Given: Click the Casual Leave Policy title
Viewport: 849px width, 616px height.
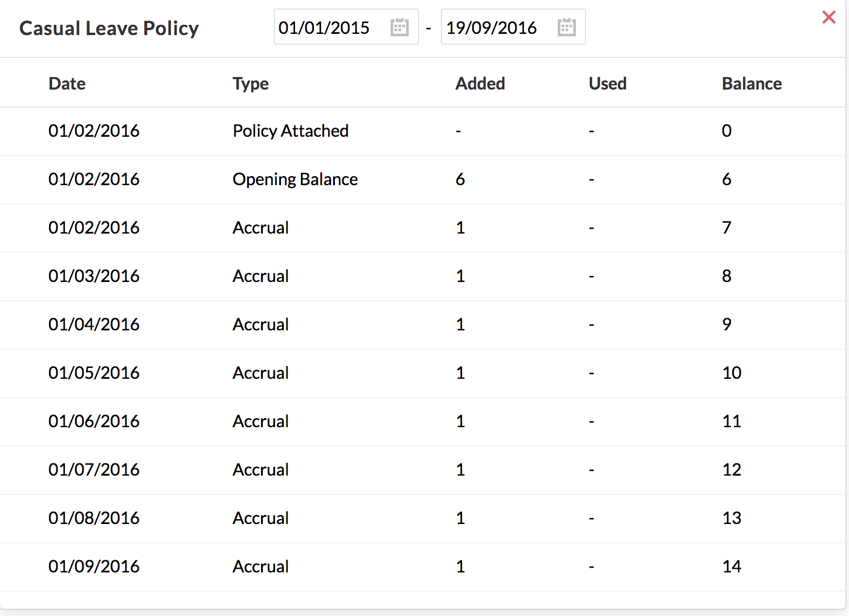Looking at the screenshot, I should 109,28.
